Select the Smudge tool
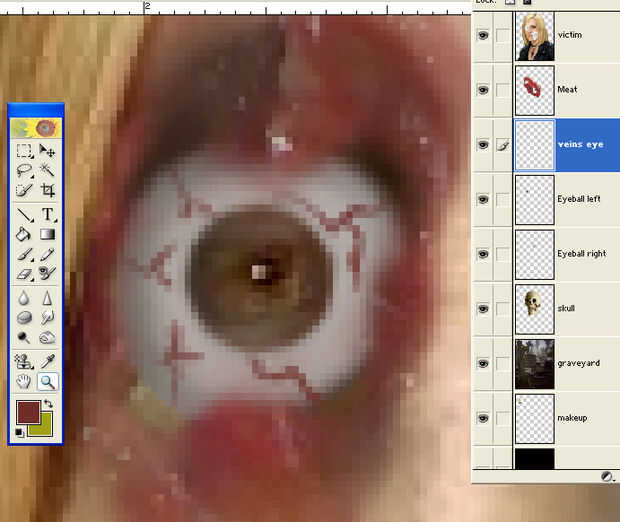The image size is (620, 522). pos(47,318)
